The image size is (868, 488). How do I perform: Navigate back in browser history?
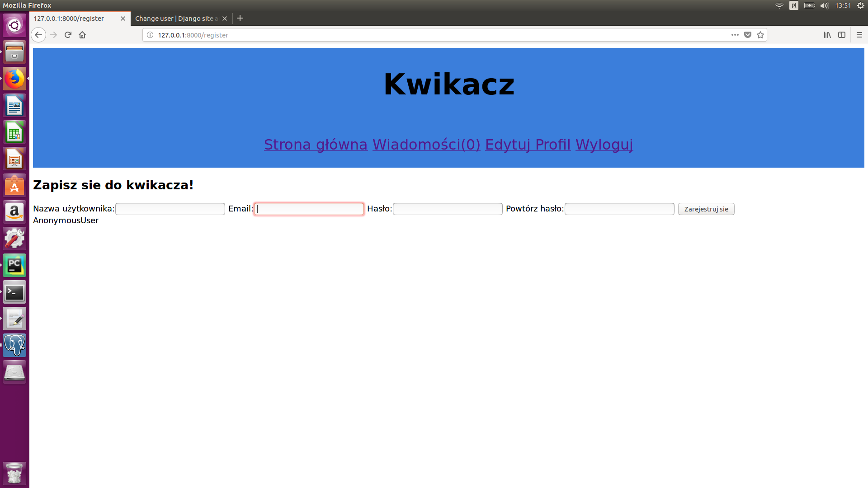38,35
